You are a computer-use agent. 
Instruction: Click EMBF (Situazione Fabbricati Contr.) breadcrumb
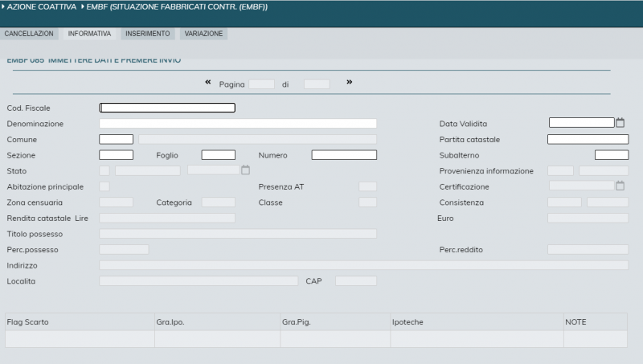177,7
